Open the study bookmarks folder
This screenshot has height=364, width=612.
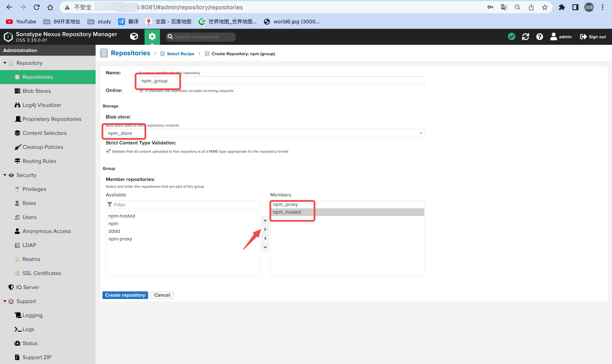coord(99,22)
